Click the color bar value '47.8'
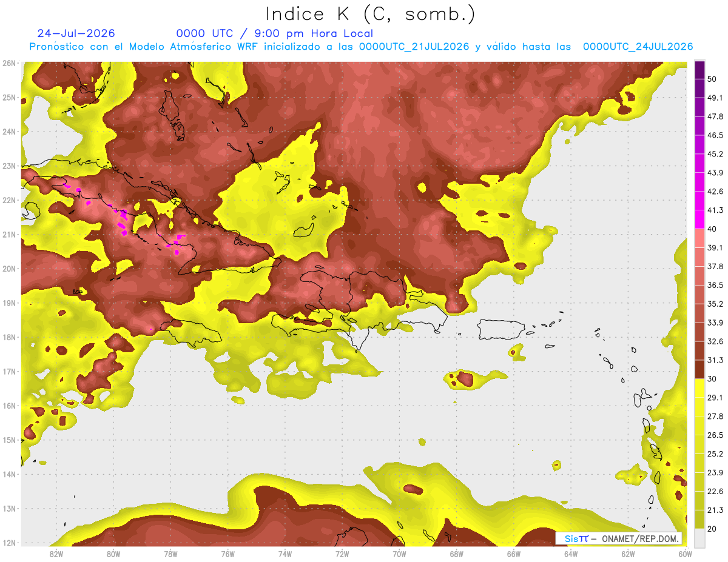This screenshot has height=562, width=728. pyautogui.click(x=715, y=116)
